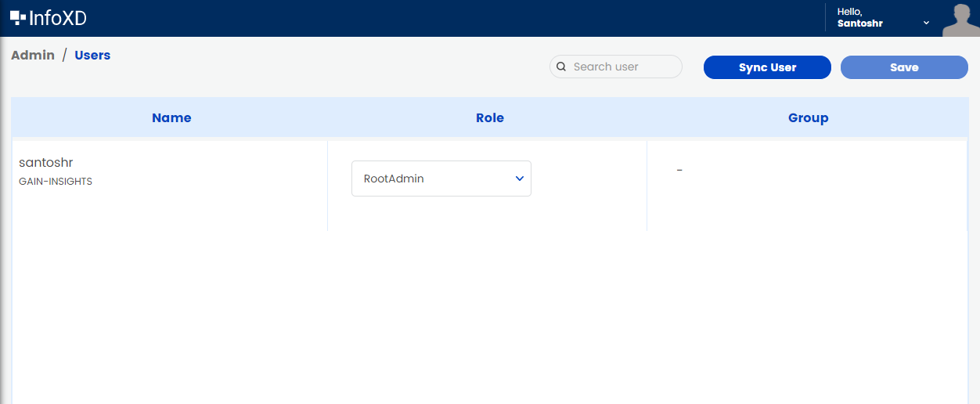Click the Hello, Santoshr greeting text
This screenshot has width=980, height=404.
coord(860,17)
